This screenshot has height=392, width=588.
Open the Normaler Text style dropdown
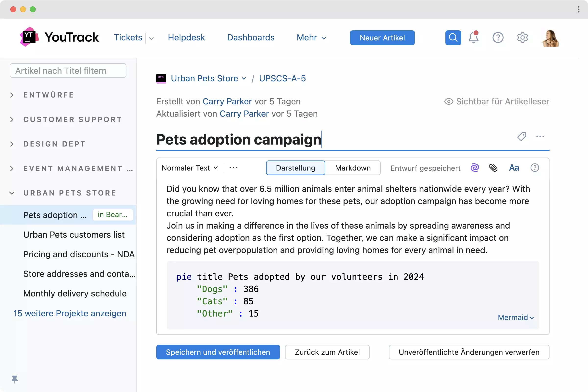click(190, 168)
